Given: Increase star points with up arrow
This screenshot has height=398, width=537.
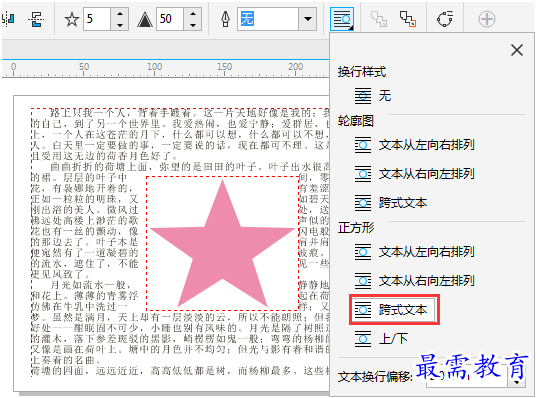Looking at the screenshot, I should pyautogui.click(x=120, y=14).
